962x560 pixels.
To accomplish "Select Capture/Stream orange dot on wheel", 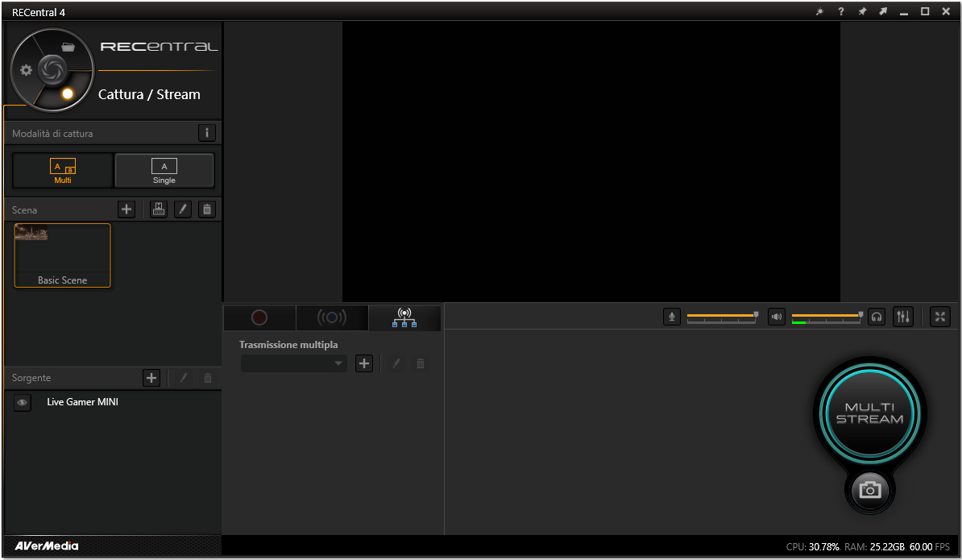I will (68, 93).
